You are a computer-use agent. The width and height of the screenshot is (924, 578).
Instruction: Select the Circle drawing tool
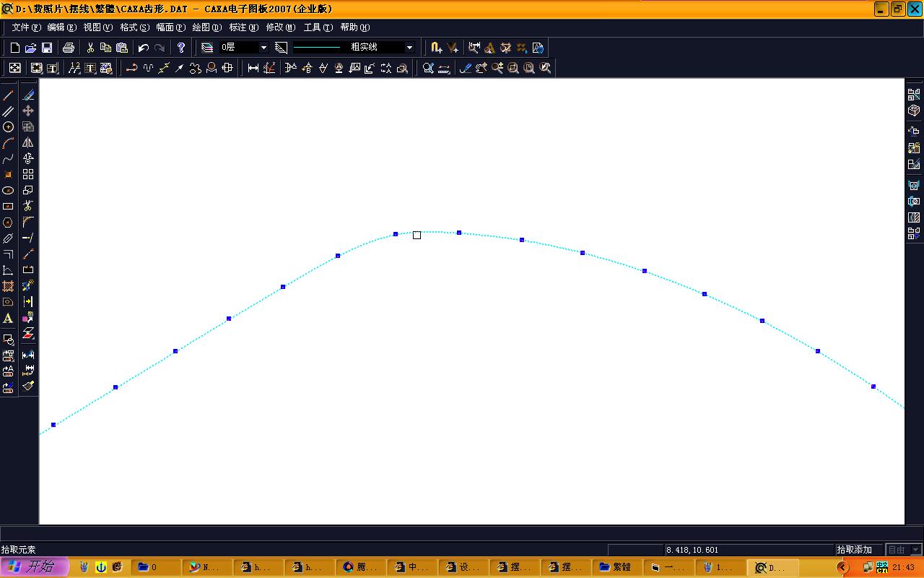click(x=9, y=127)
